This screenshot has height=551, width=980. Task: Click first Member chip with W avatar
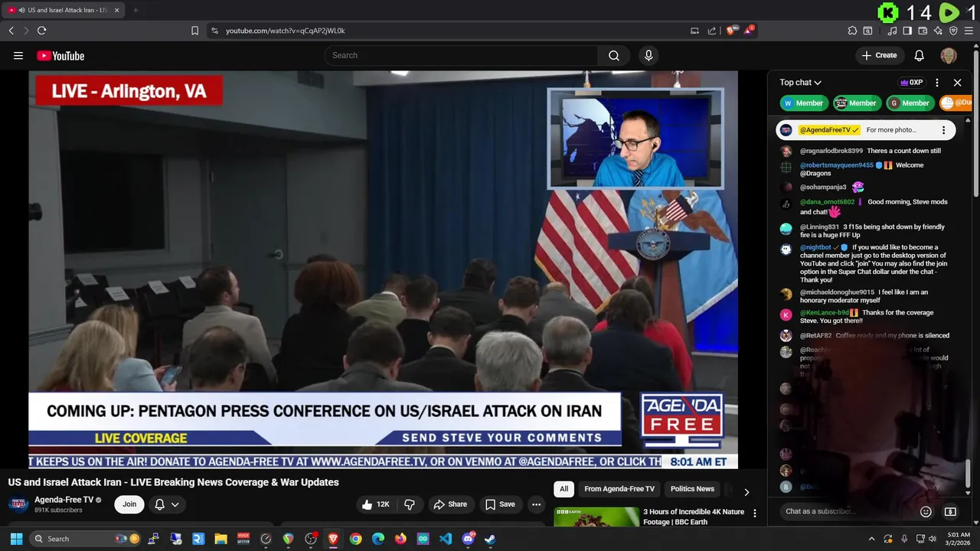pos(804,103)
